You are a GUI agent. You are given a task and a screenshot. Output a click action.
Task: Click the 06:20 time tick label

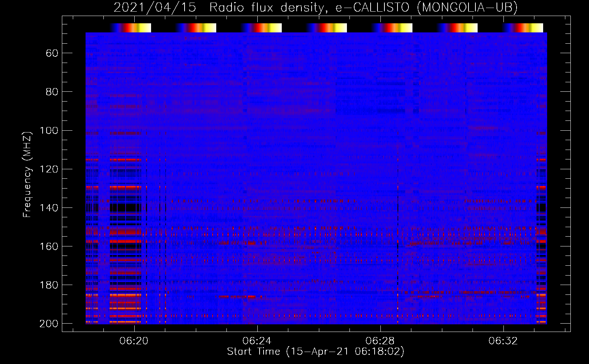pos(134,341)
